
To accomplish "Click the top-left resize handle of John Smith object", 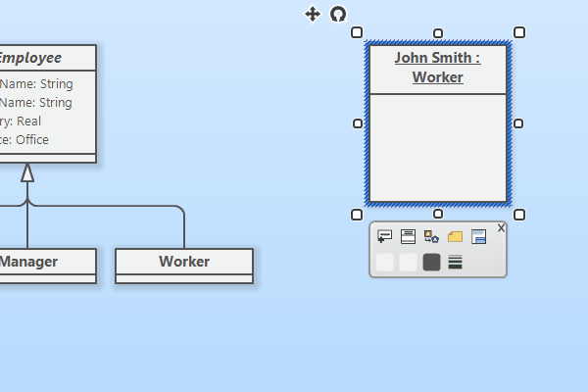I will (x=357, y=32).
